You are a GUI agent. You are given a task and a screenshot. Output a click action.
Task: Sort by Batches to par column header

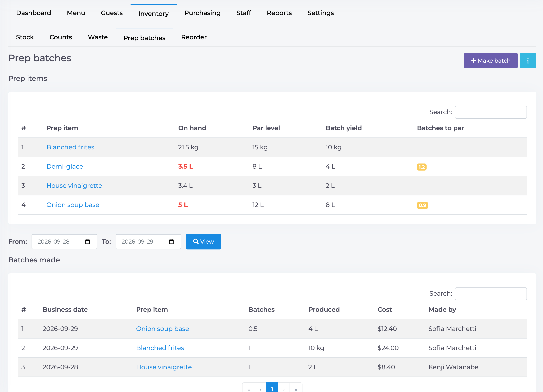coord(440,128)
